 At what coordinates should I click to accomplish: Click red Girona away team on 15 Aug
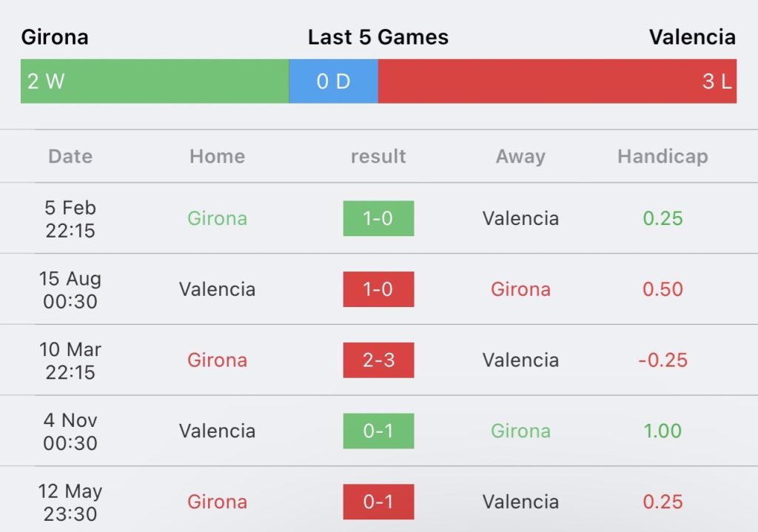(520, 289)
